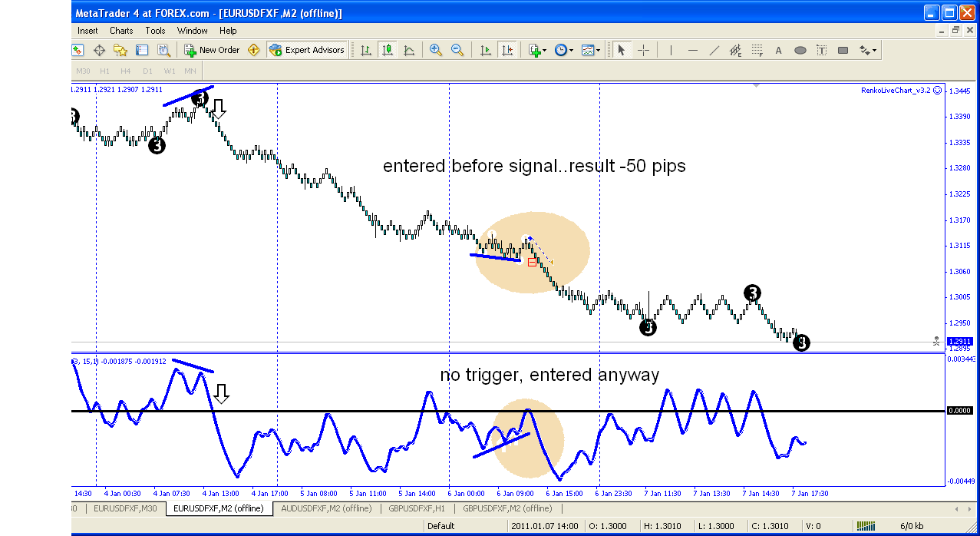980x536 pixels.
Task: Switch to GBPUSDFXF,H1 chart tab
Action: point(417,508)
